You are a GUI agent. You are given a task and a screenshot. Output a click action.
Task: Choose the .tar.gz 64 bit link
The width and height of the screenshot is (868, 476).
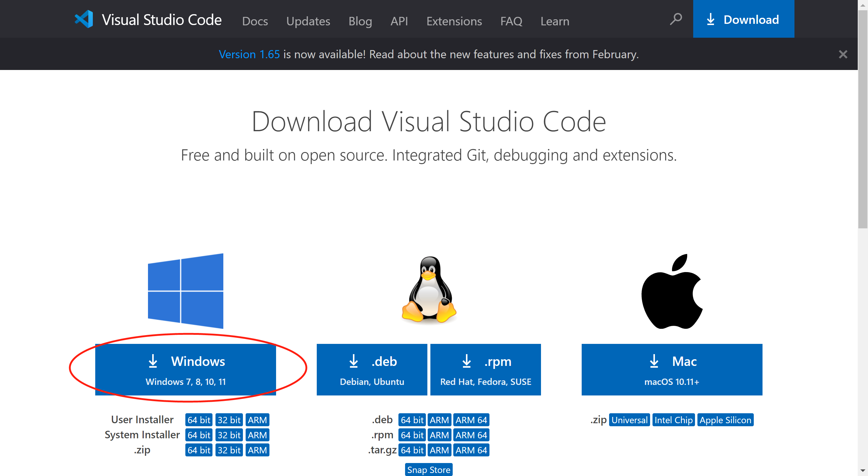[x=412, y=450]
